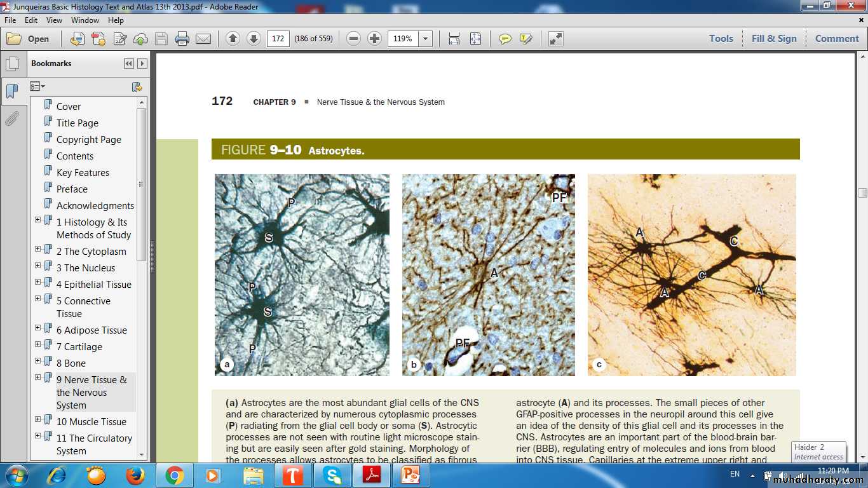Toggle read mode with diagonal arrows icon
Image resolution: width=868 pixels, height=488 pixels.
(x=556, y=39)
